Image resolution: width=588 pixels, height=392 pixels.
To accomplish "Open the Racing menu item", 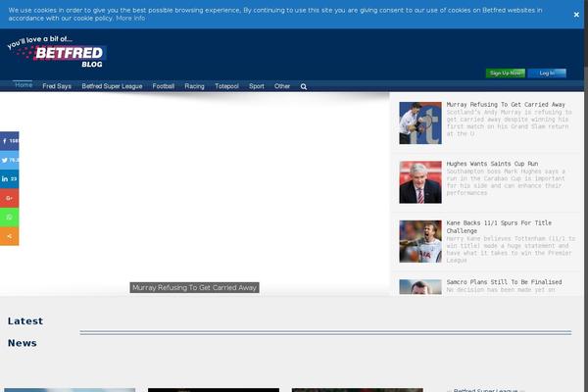I will click(194, 86).
